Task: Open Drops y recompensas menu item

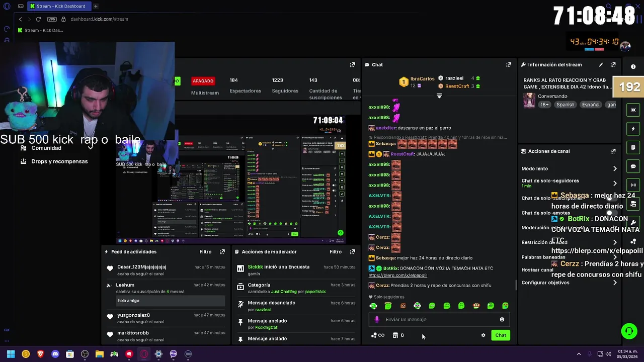Action: pos(54,162)
